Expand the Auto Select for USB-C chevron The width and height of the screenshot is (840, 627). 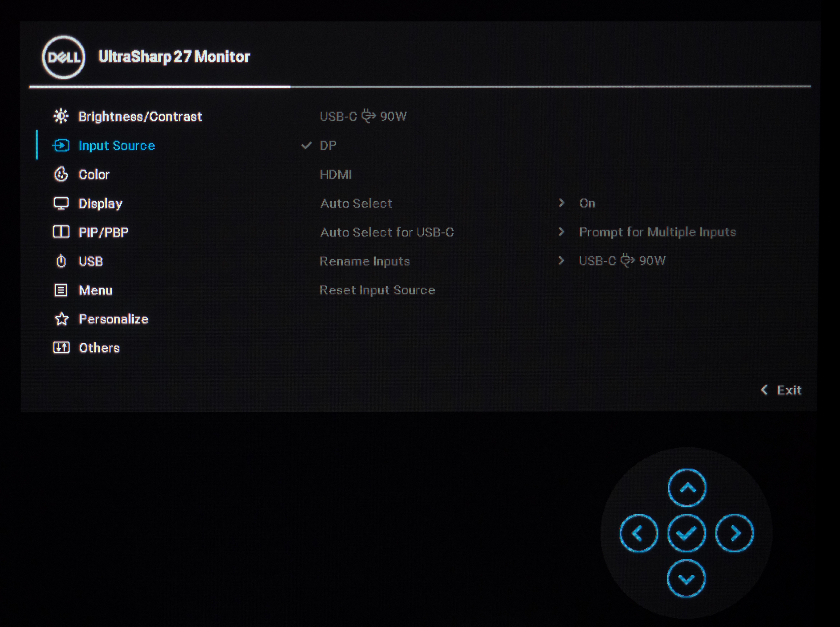coord(561,232)
